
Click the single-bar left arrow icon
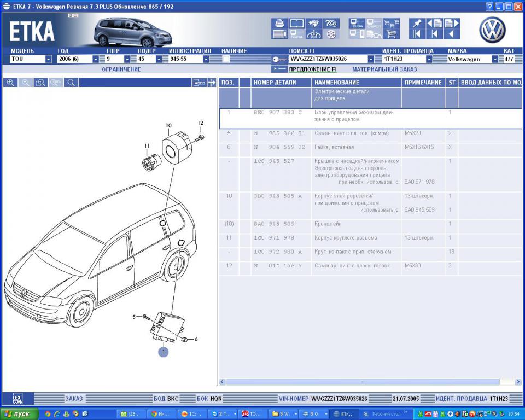pos(435,34)
